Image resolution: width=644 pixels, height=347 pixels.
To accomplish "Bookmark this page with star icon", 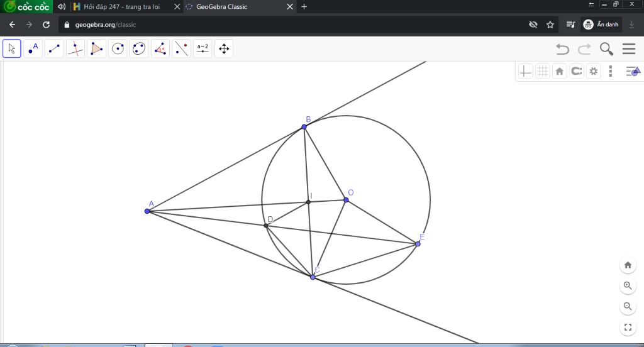I will pyautogui.click(x=550, y=25).
